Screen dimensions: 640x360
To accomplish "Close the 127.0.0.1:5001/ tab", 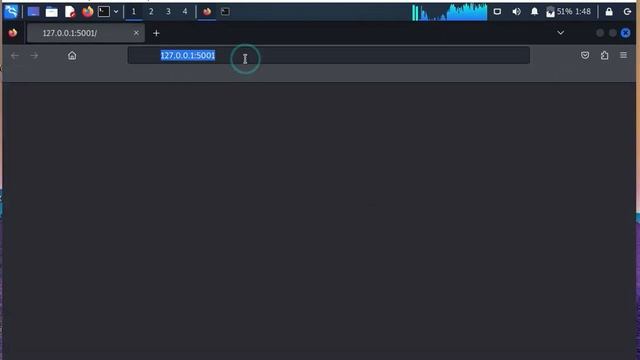I will (136, 33).
